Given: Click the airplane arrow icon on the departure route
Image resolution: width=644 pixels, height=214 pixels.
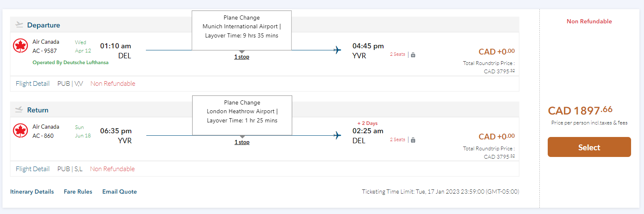Looking at the screenshot, I should (x=337, y=50).
